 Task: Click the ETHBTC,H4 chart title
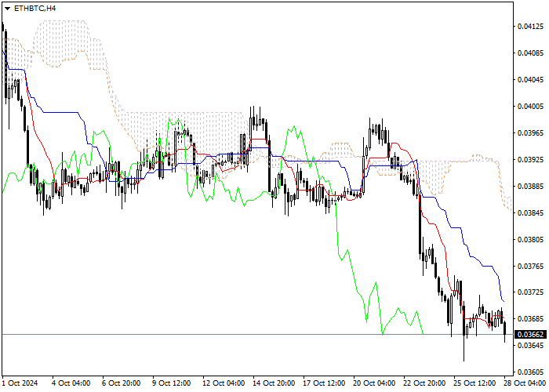(35, 9)
